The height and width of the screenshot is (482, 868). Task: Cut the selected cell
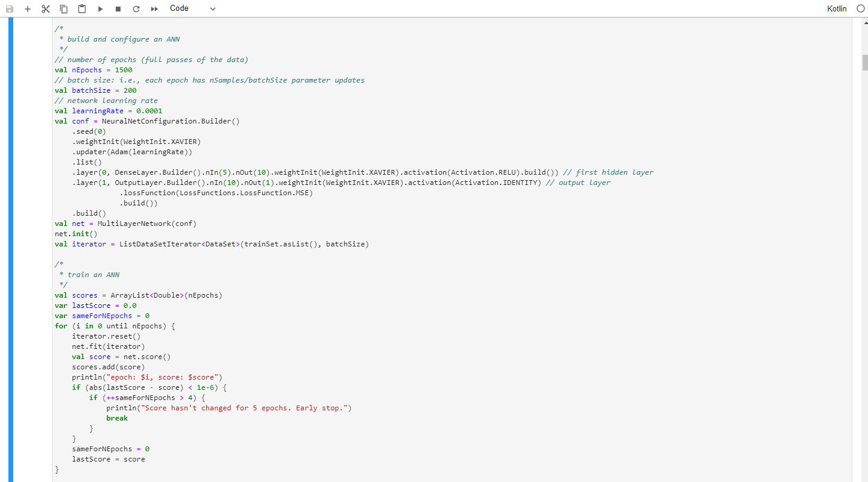coord(45,8)
